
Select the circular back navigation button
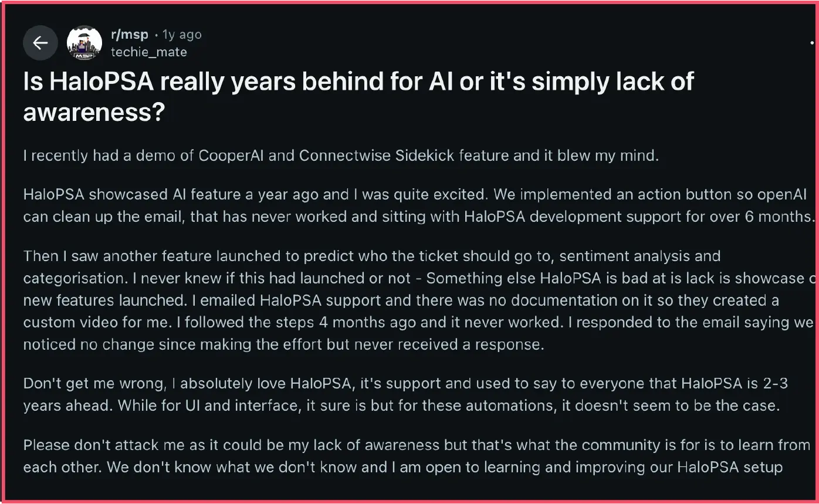click(x=40, y=43)
